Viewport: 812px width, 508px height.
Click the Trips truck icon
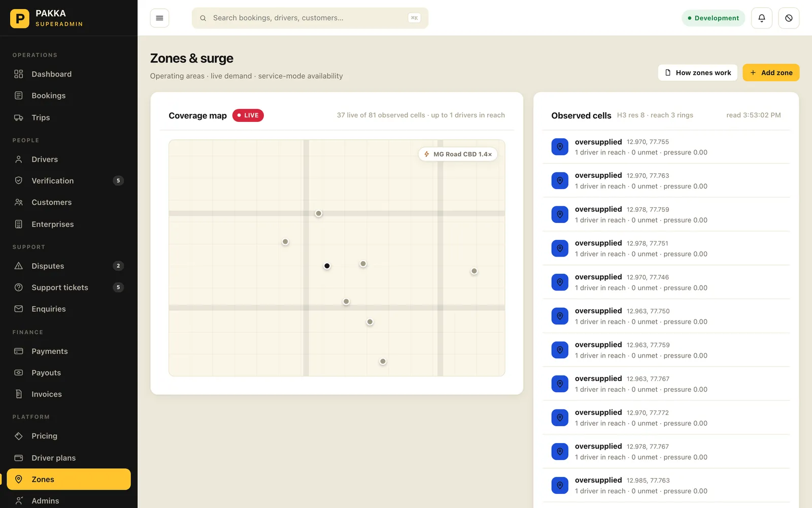(x=19, y=117)
